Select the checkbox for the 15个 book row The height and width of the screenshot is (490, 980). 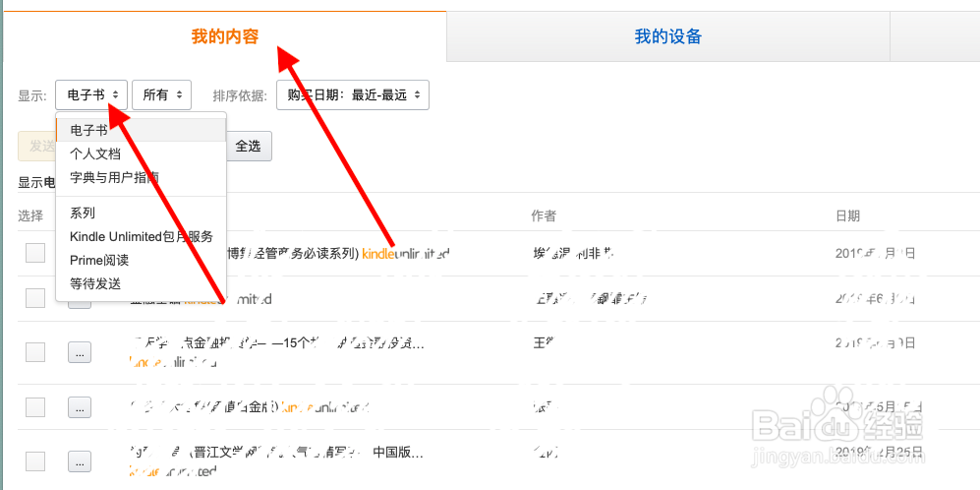35,351
